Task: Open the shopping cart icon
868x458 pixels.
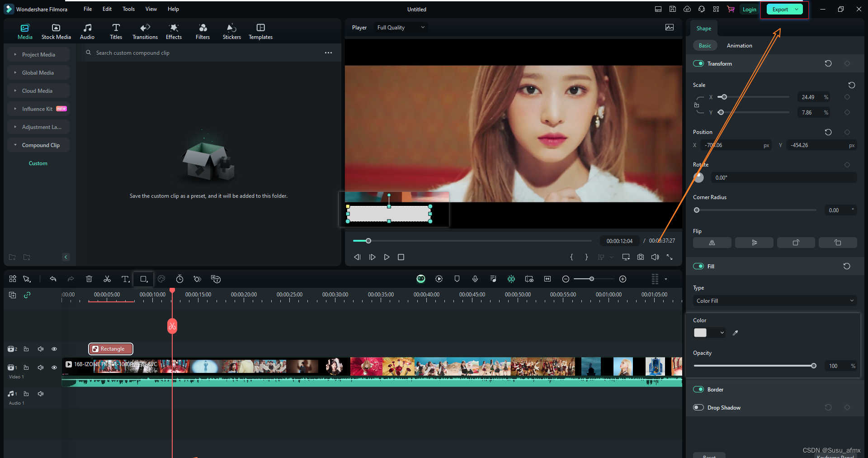Action: (731, 9)
